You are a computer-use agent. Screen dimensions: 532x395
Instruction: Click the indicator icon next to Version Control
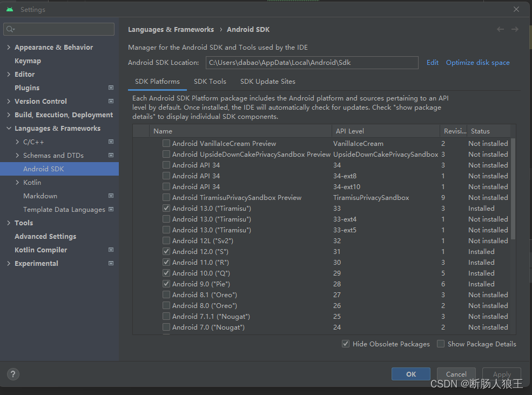click(x=111, y=101)
